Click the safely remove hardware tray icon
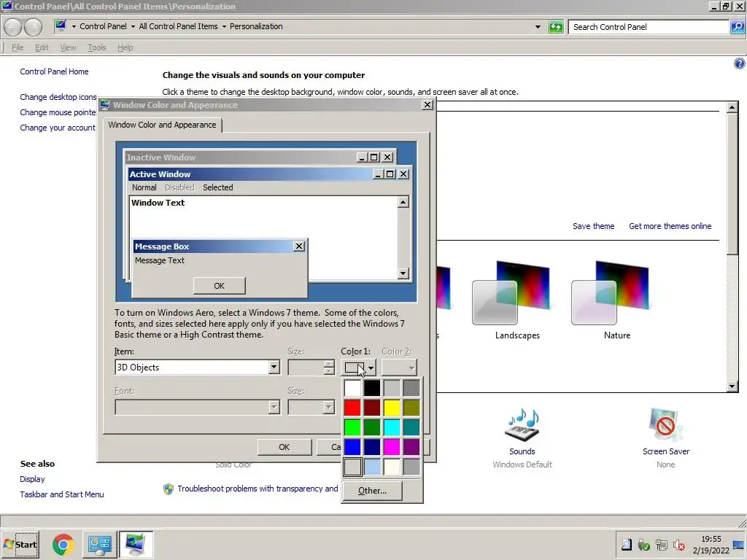This screenshot has width=747, height=560. pos(643,545)
